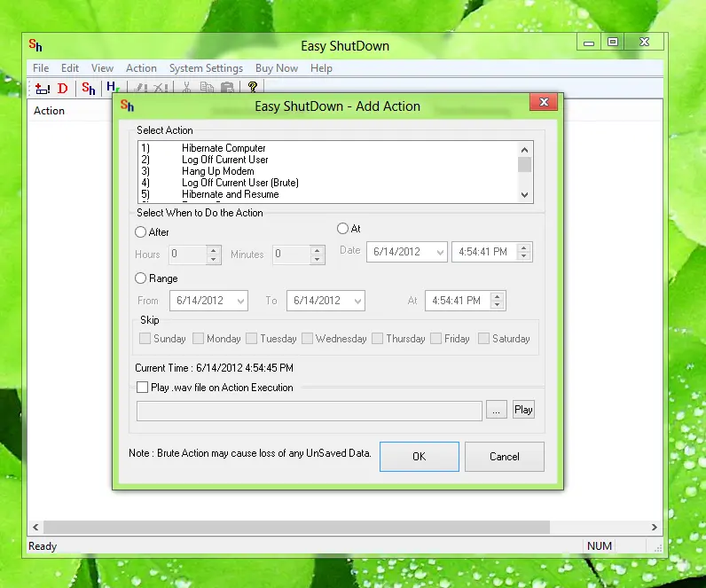The height and width of the screenshot is (588, 706).
Task: Click the Cut scissors toolbar icon
Action: [x=186, y=87]
